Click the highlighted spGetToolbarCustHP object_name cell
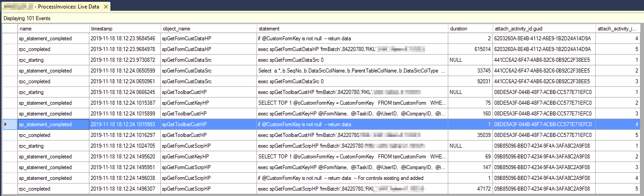Image resolution: width=644 pixels, height=196 pixels. click(x=208, y=124)
